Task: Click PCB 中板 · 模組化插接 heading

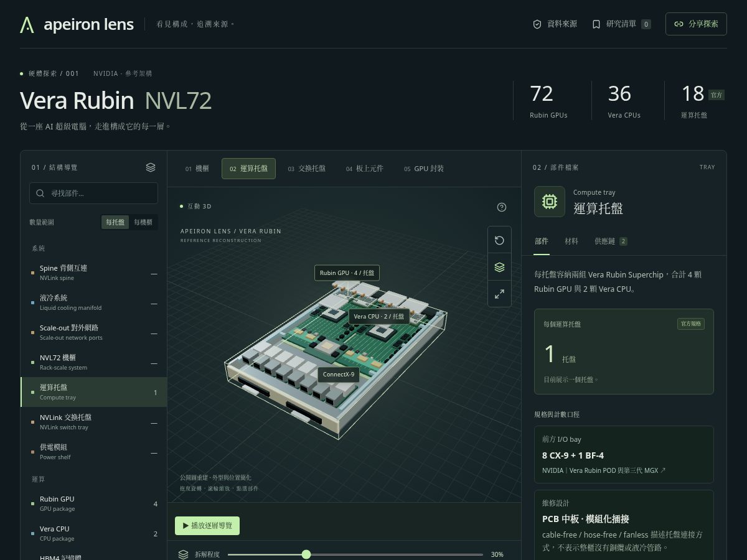Action: [586, 519]
